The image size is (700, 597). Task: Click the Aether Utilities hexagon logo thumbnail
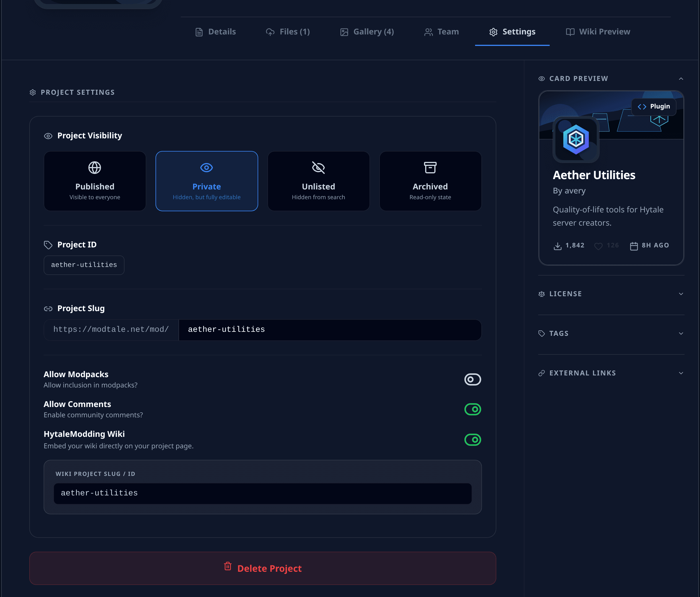[576, 139]
